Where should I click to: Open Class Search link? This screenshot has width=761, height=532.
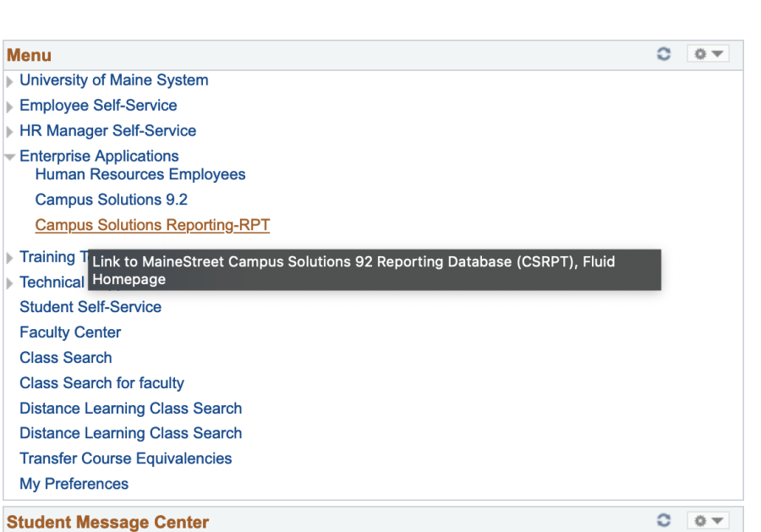coord(66,357)
